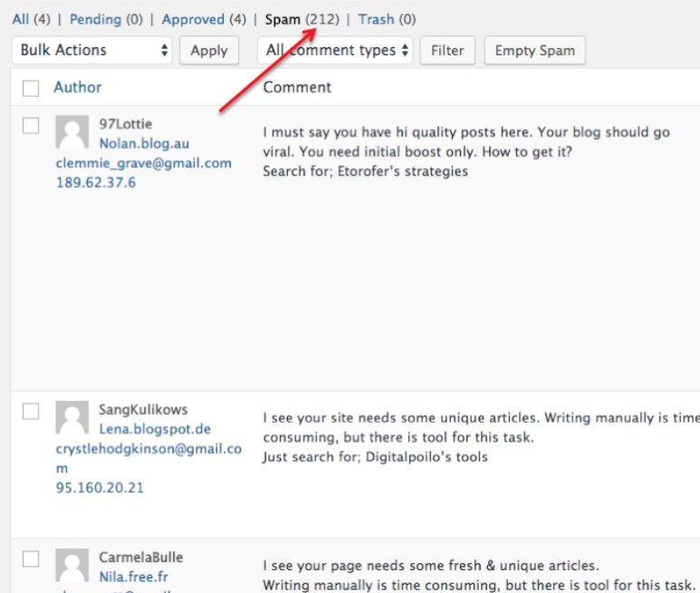Click the crystlehodgkinson@gmail.com email link
Viewport: 700px width, 593px height.
[x=149, y=458]
